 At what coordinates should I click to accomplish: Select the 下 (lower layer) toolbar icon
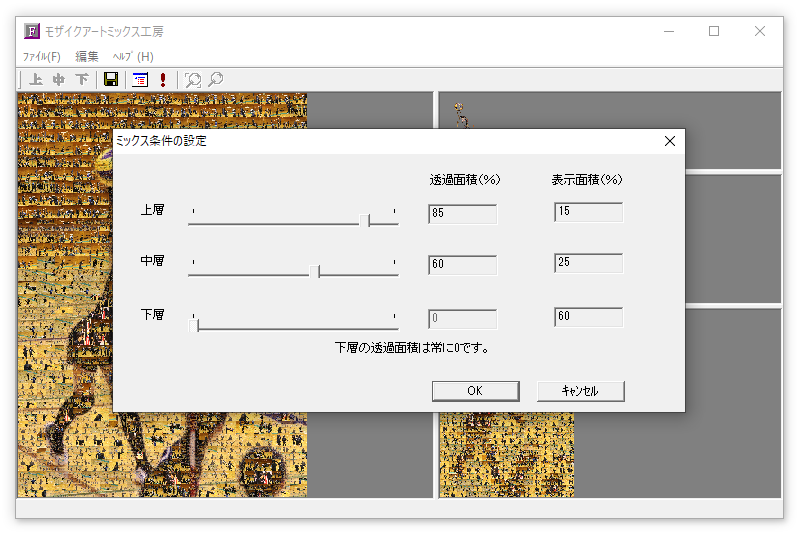coord(82,79)
